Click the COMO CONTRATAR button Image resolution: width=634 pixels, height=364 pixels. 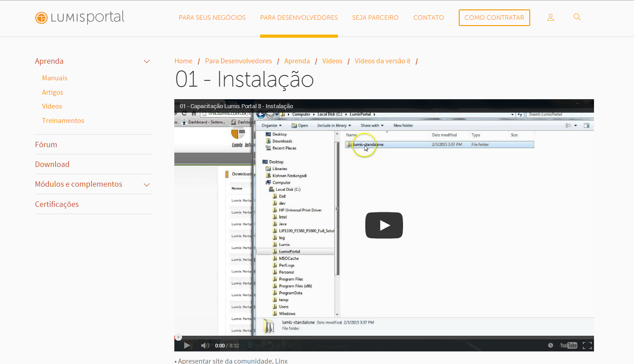point(494,18)
